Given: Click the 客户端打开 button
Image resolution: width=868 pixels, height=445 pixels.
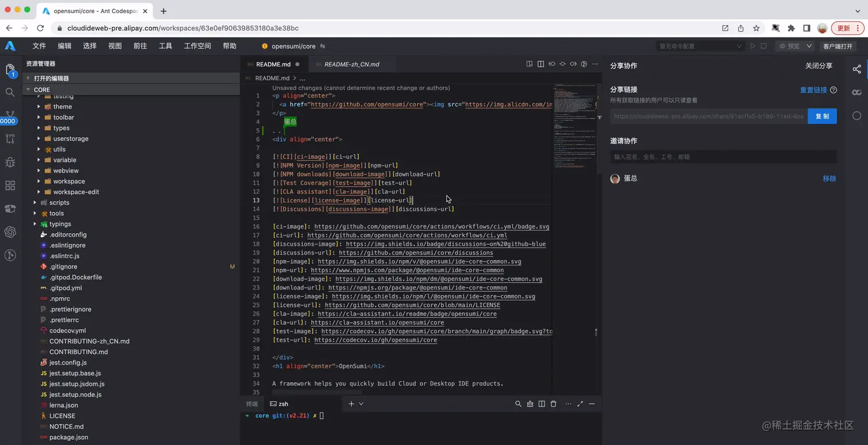Looking at the screenshot, I should (838, 46).
